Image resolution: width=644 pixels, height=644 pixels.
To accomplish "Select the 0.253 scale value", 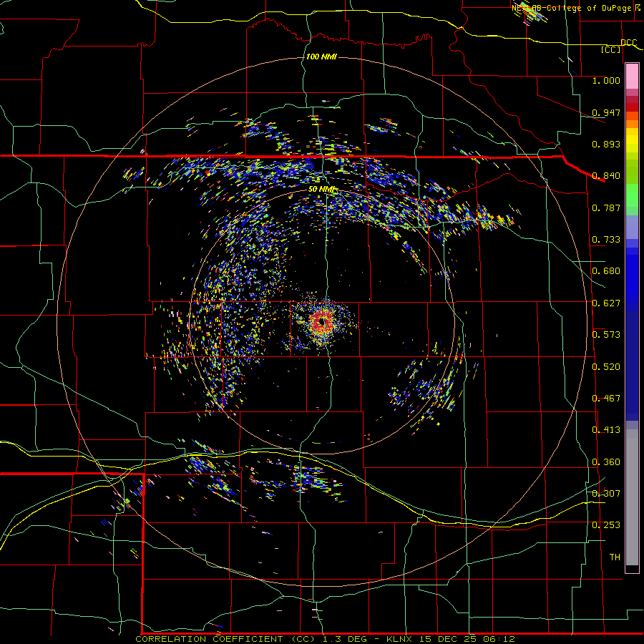I will (606, 525).
